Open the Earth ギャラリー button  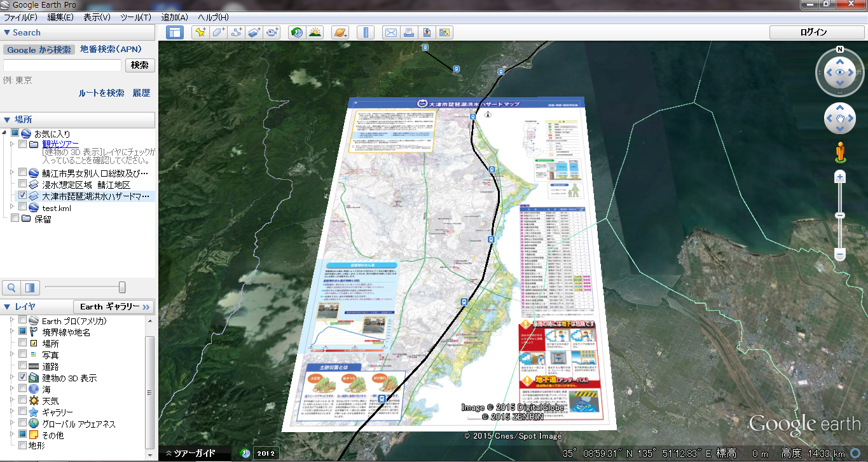pyautogui.click(x=114, y=307)
